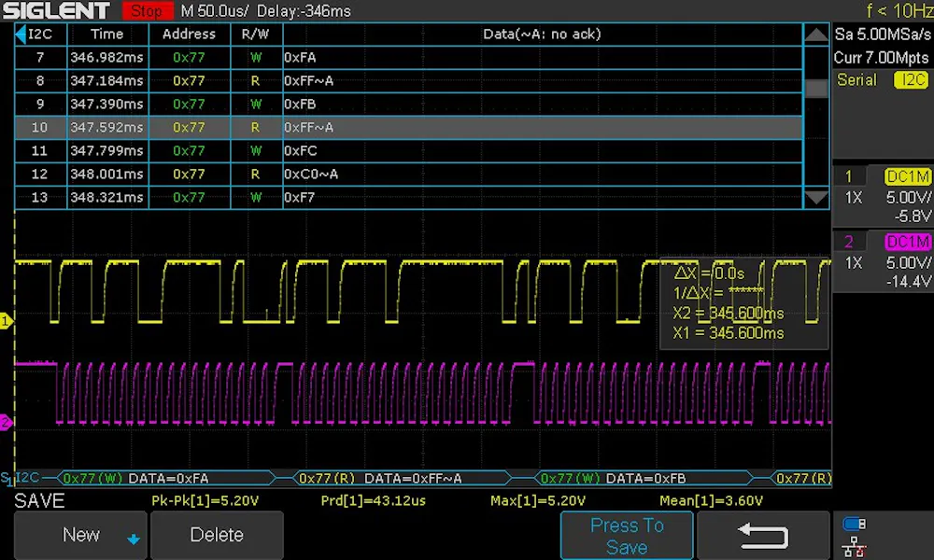The width and height of the screenshot is (934, 560).
Task: Click decoded 0x77(R) DATA=0xFF~A bus packet
Action: coord(403,478)
